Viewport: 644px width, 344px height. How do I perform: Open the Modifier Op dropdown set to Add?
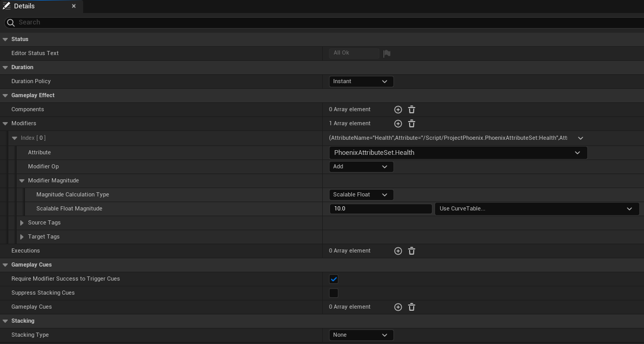361,167
